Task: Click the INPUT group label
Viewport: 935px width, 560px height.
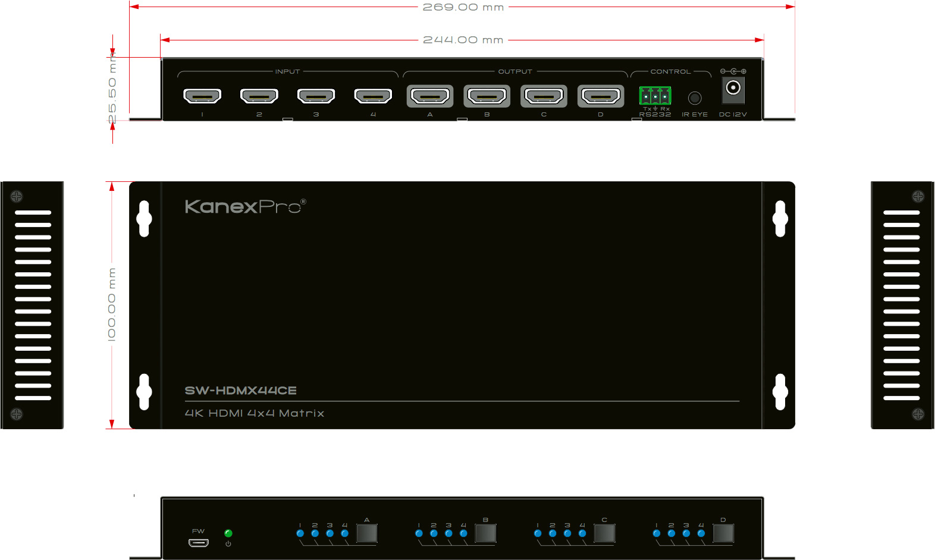Action: tap(287, 71)
